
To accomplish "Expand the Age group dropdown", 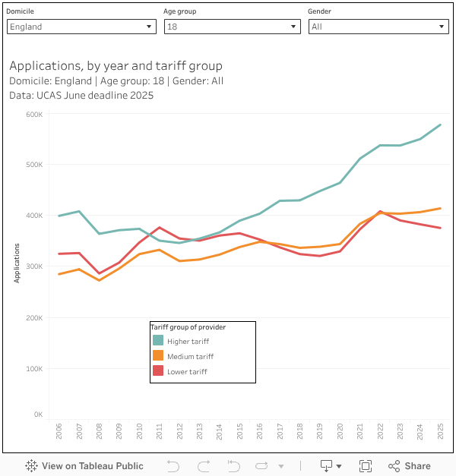I will pyautogui.click(x=233, y=27).
